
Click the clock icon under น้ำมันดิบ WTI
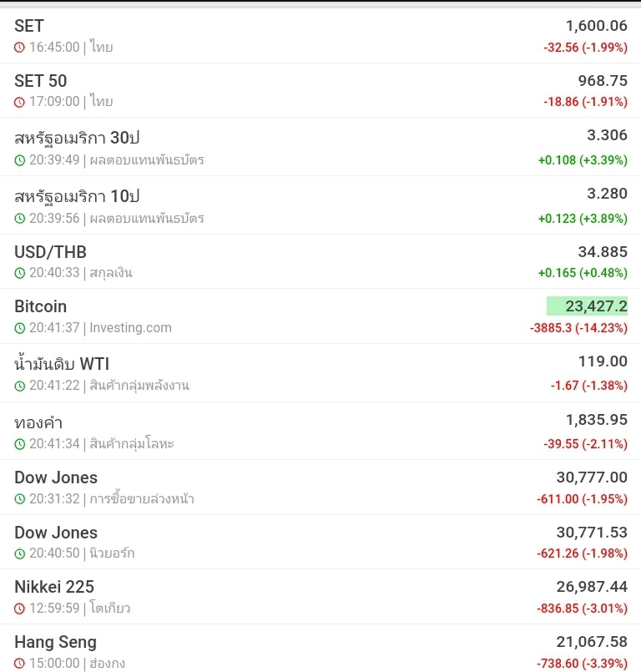coord(20,387)
